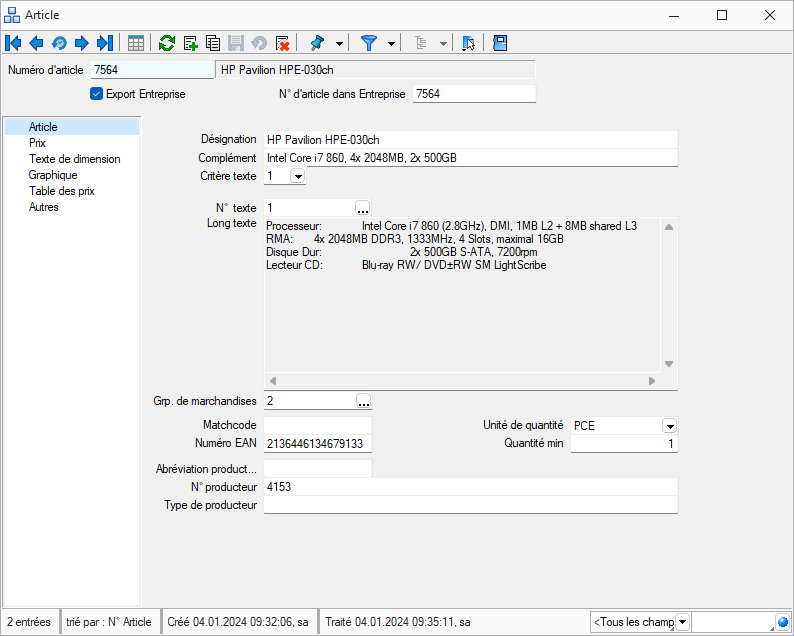Viewport: 794px width, 636px height.
Task: Click the blue notebook toolbar icon
Action: tap(500, 43)
